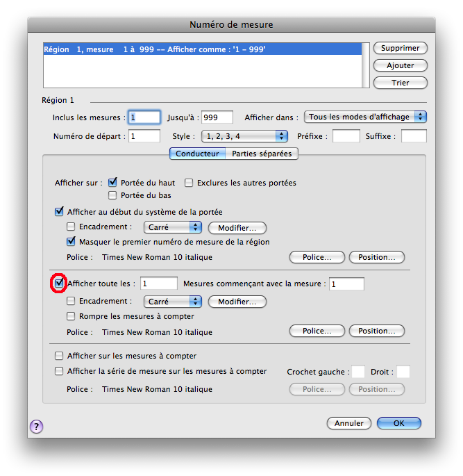Viewport: 463px width, 476px height.
Task: Click the Supprimer button
Action: pos(400,48)
